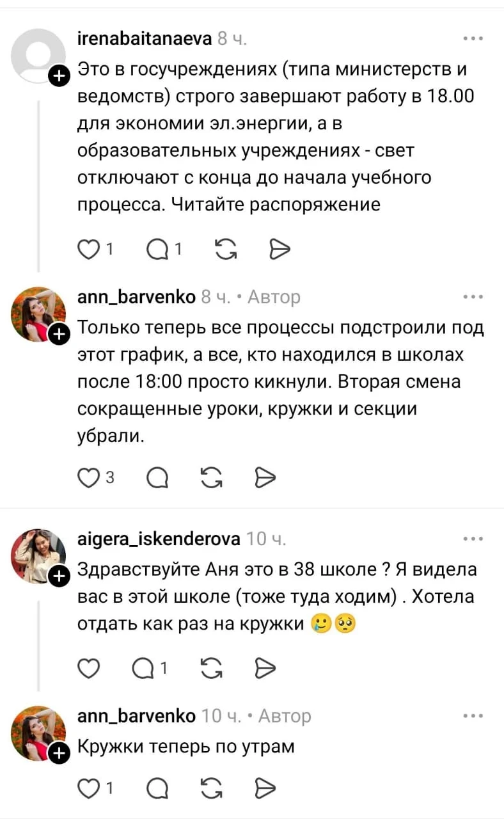504x819 pixels.
Task: Open the three-dot menu on ann_barvenko's last comment
Action: point(473,716)
